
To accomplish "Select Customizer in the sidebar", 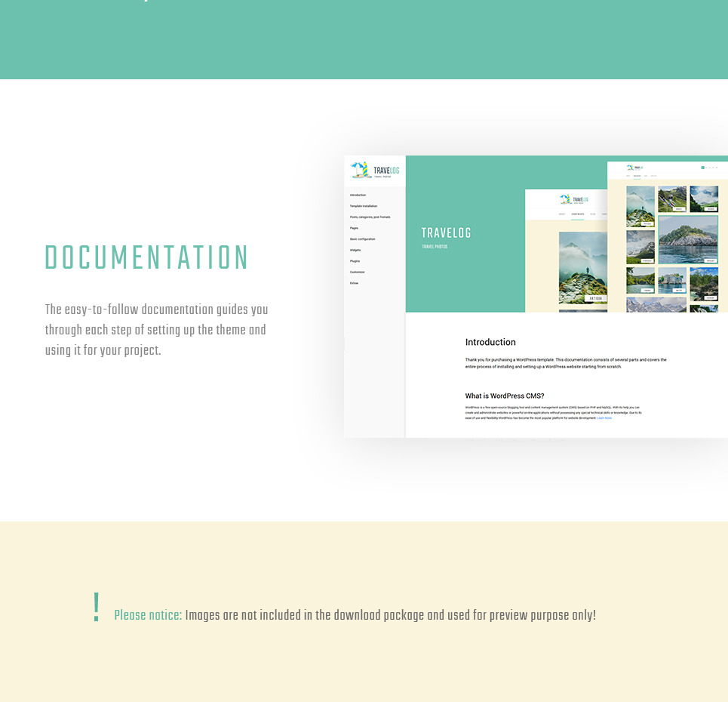I will (357, 272).
